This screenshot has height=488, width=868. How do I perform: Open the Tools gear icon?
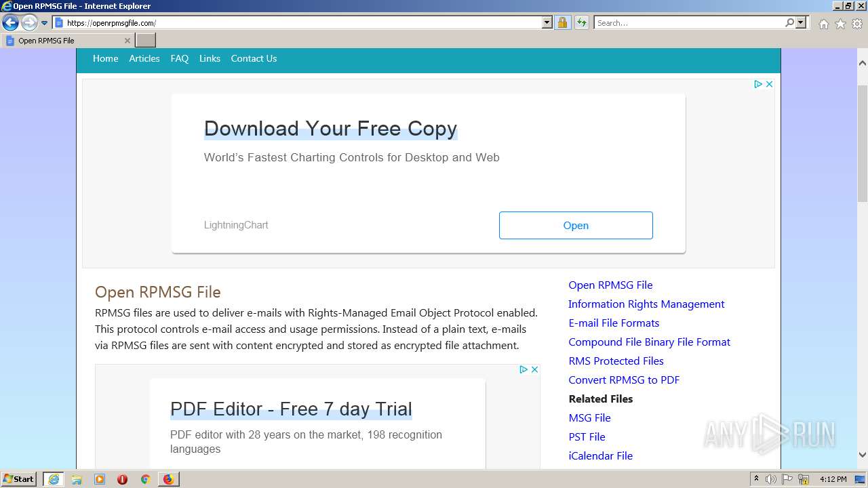857,24
